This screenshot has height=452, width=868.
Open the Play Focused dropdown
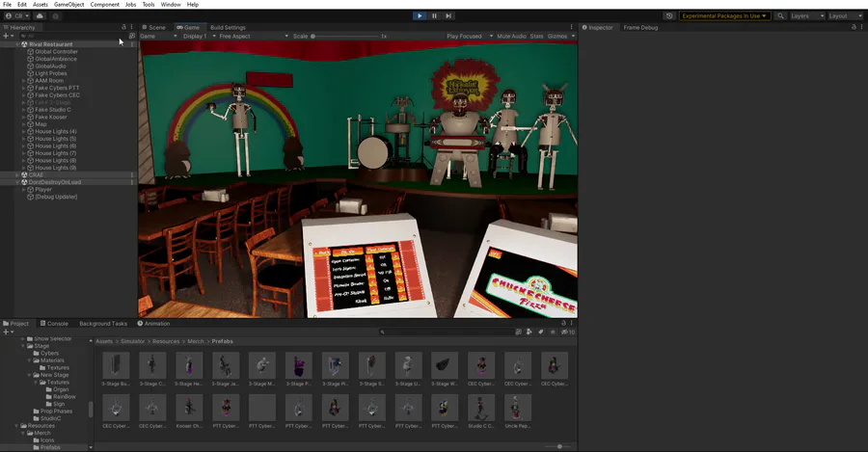tap(470, 36)
